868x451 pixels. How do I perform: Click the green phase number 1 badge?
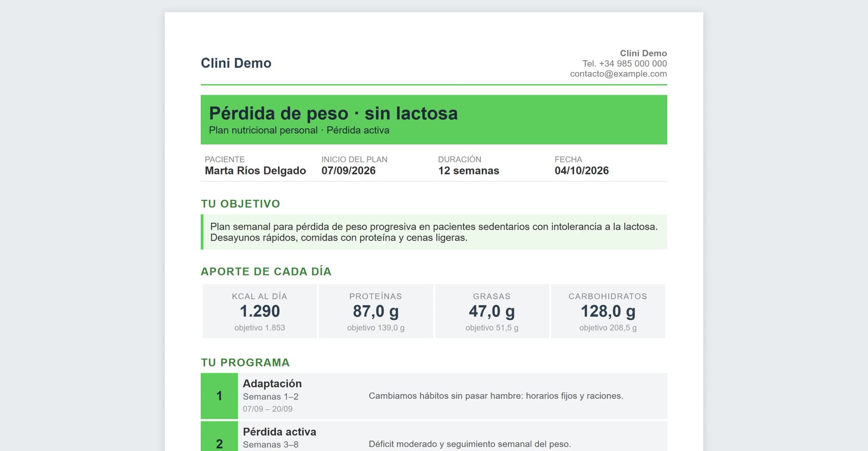click(219, 396)
